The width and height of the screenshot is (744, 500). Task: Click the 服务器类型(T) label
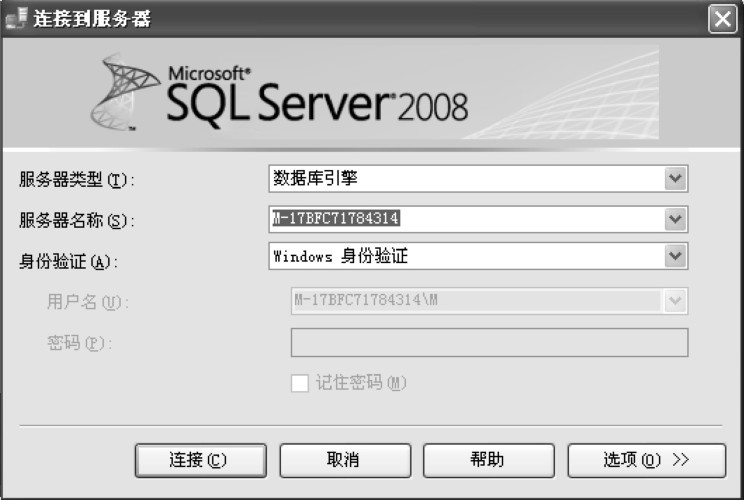pos(76,180)
